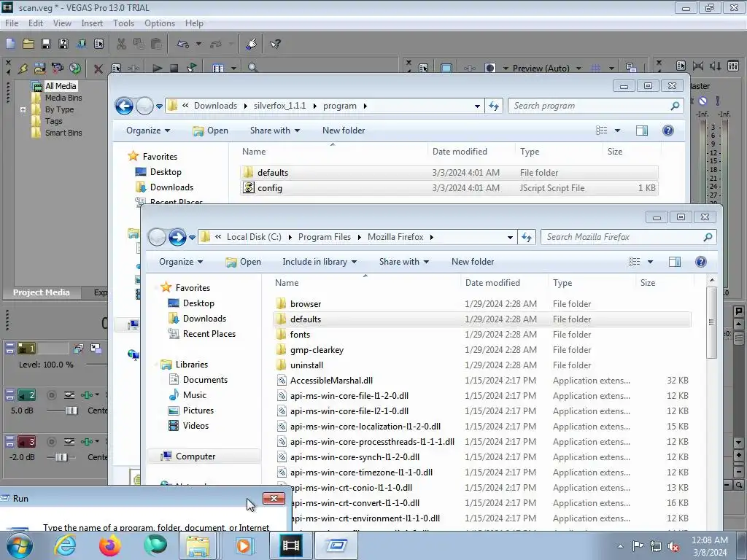Click the New project icon in VEGAS toolbar

(10, 44)
